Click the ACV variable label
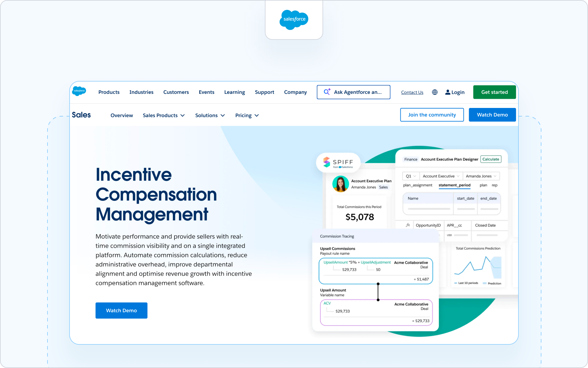Screen dimensions: 588x368 pos(327,303)
